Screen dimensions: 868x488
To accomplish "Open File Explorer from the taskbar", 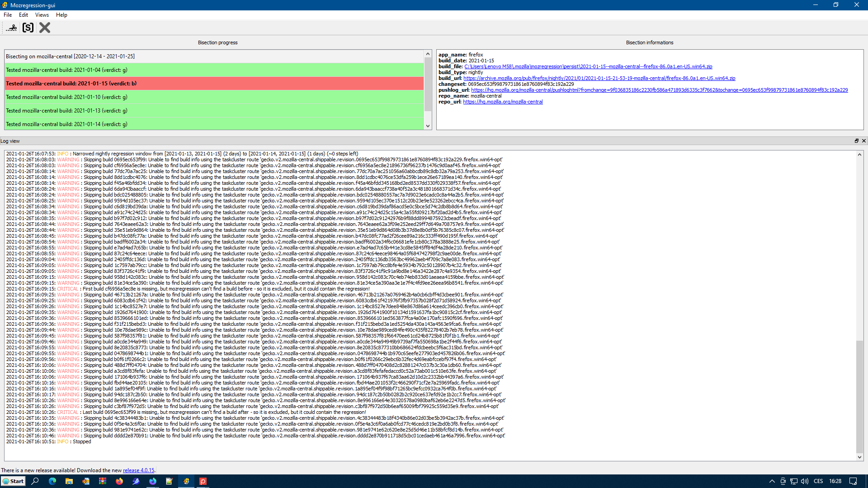I will (69, 481).
